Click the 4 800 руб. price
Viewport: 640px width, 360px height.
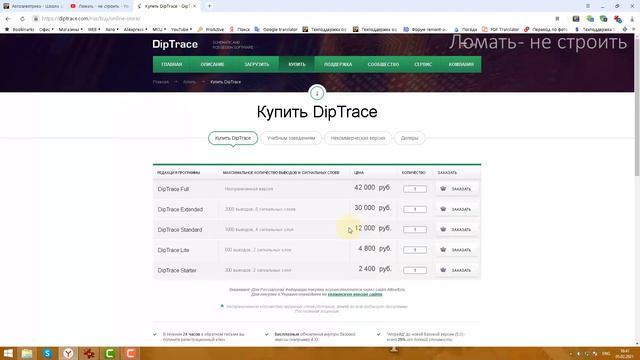point(374,248)
